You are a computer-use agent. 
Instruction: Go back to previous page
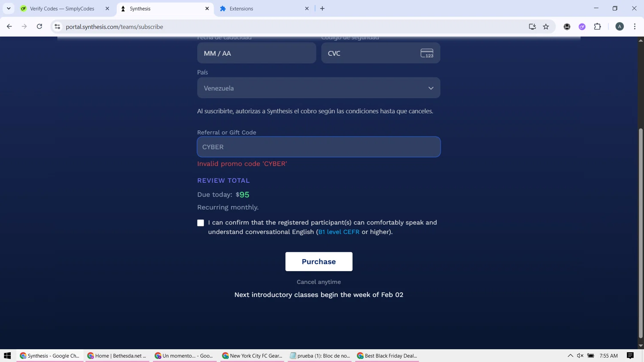pyautogui.click(x=9, y=27)
